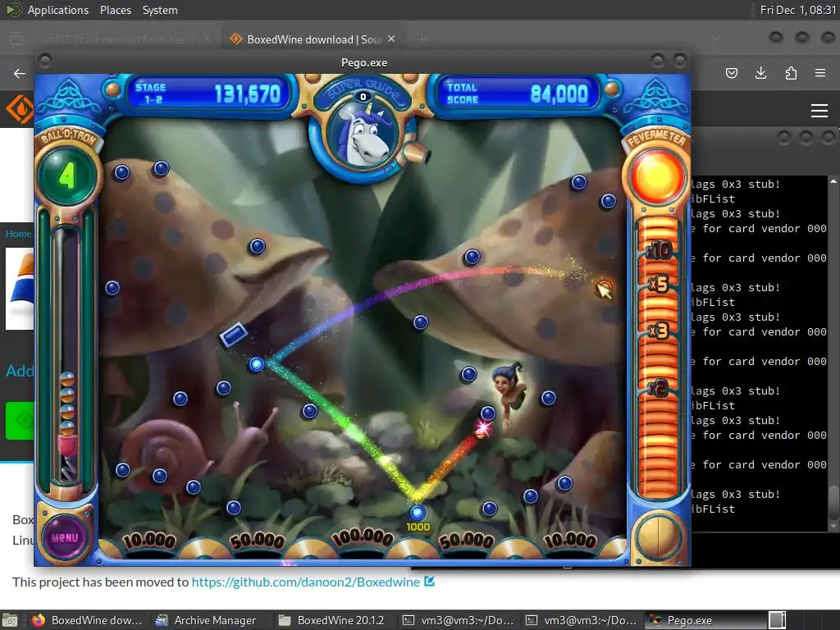Click the Ball-O-Tron ball counter showing 4
This screenshot has width=840, height=630.
click(67, 176)
